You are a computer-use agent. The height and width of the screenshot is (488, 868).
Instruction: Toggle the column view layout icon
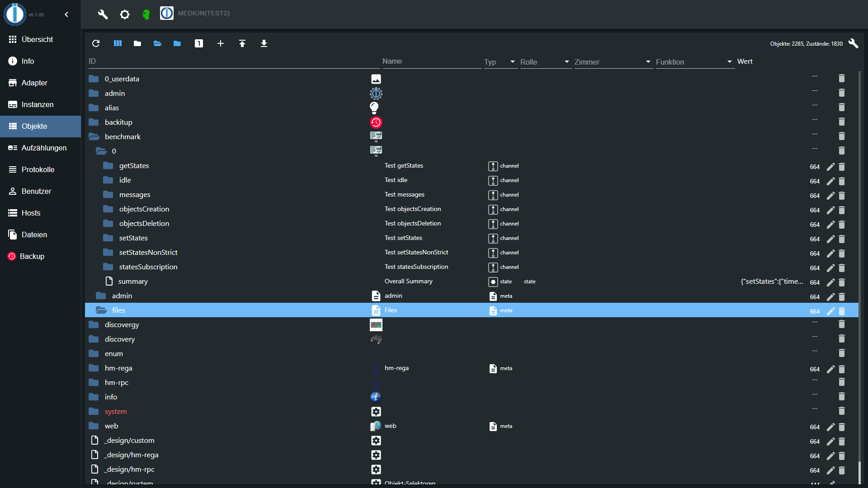117,43
